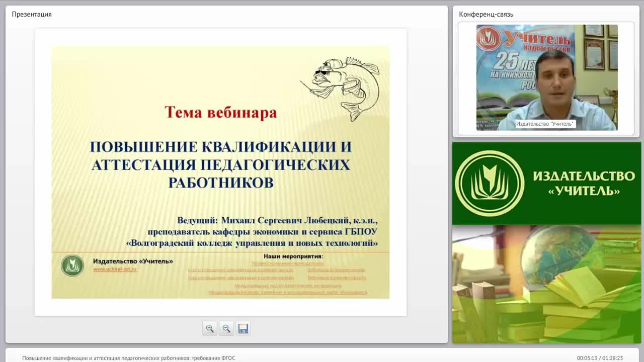This screenshot has height=362, width=644.
Task: Save the presentation with the floppy-disk icon
Action: [x=243, y=328]
